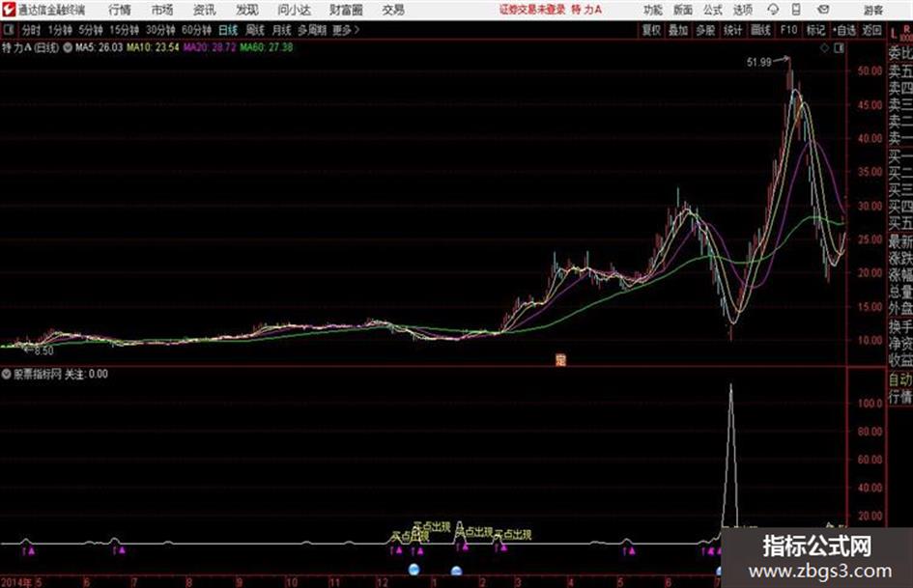The width and height of the screenshot is (913, 588).
Task: Open the 行情 menu
Action: pos(120,10)
